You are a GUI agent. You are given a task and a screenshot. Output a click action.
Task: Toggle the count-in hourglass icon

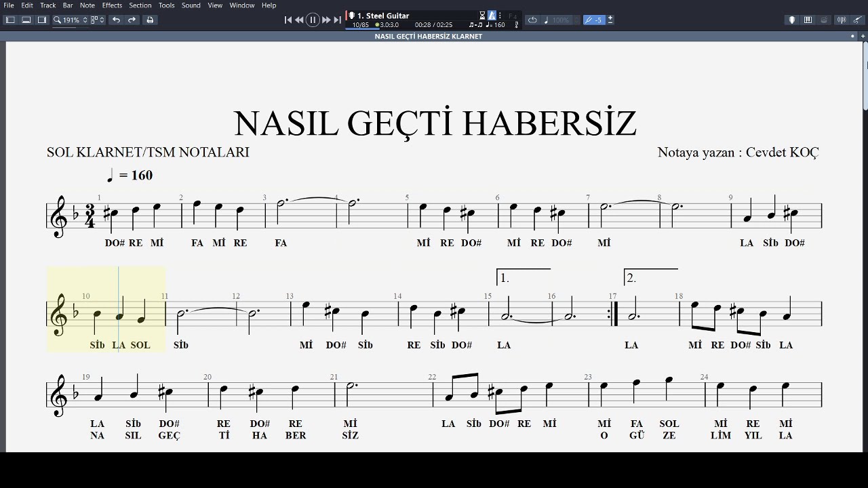click(482, 16)
